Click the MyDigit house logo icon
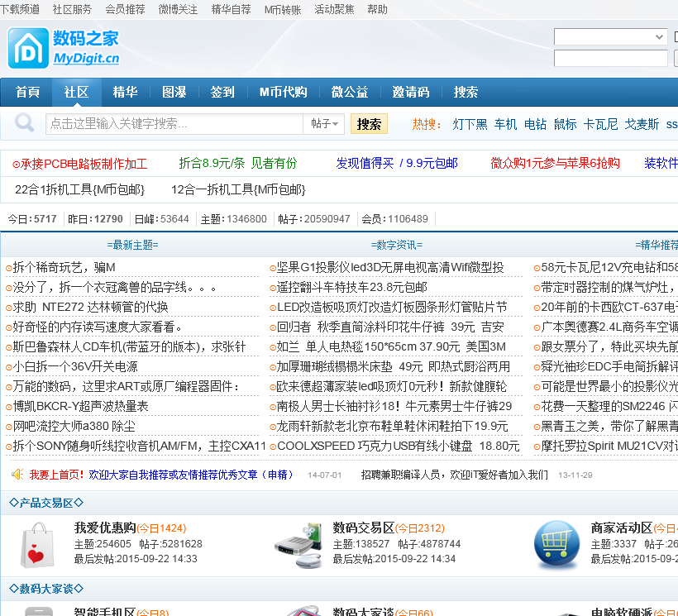The height and width of the screenshot is (616, 678). pos(28,48)
